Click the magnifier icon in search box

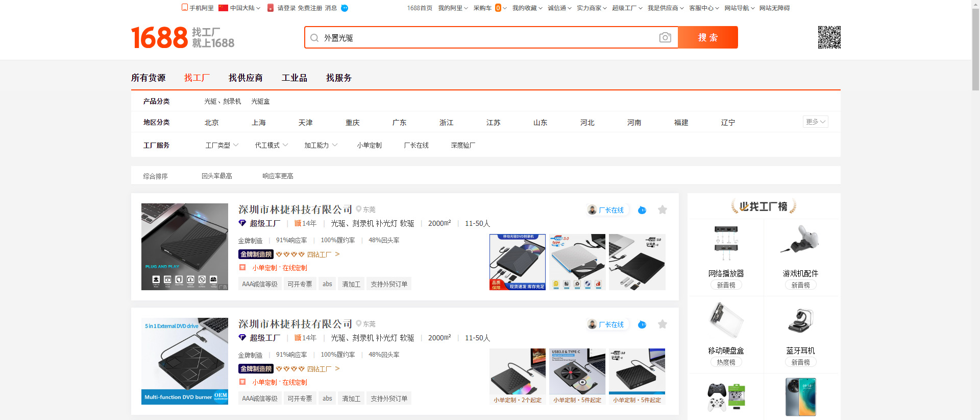pos(314,38)
